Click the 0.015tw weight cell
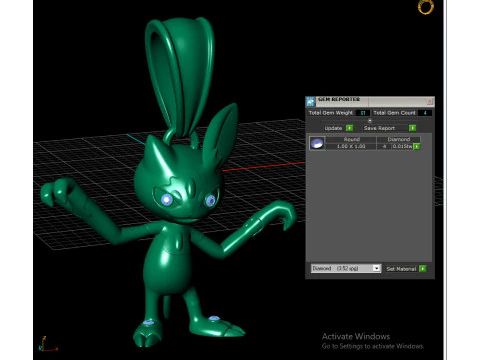This screenshot has width=480, height=360. [402, 146]
